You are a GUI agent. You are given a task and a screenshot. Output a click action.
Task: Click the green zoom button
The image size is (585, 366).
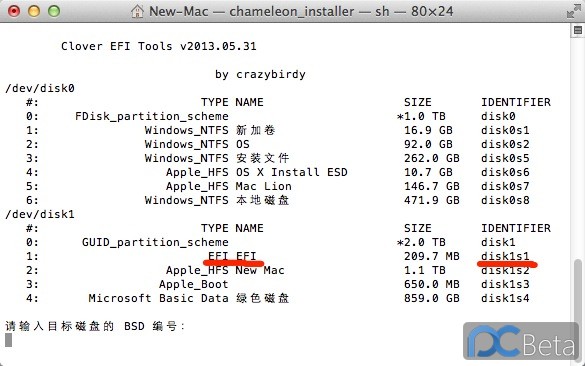pos(54,11)
